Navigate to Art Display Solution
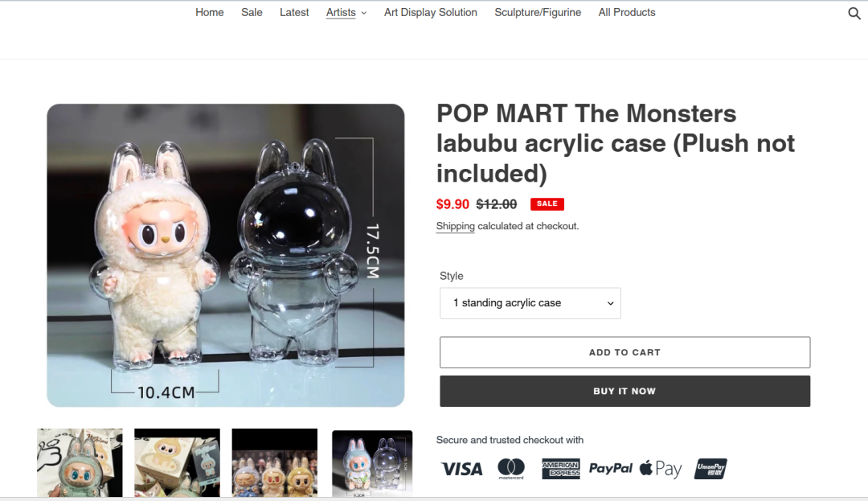Image resolution: width=868 pixels, height=501 pixels. pos(431,12)
